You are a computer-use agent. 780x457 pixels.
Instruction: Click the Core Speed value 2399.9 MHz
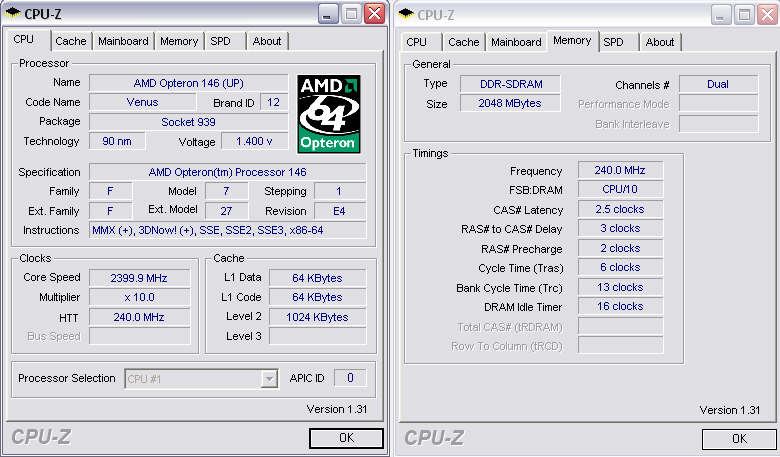point(139,278)
